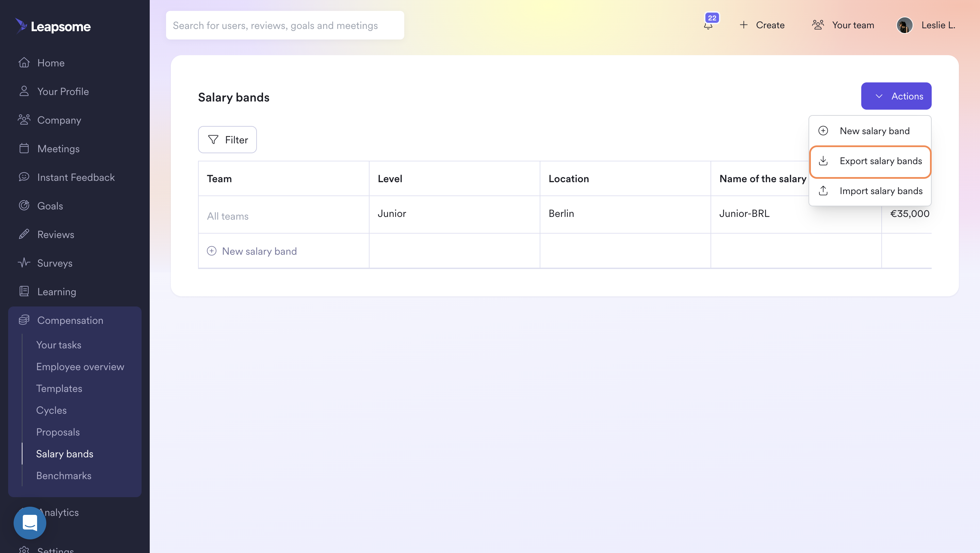980x553 pixels.
Task: Click the funnel icon on Filter
Action: [213, 140]
